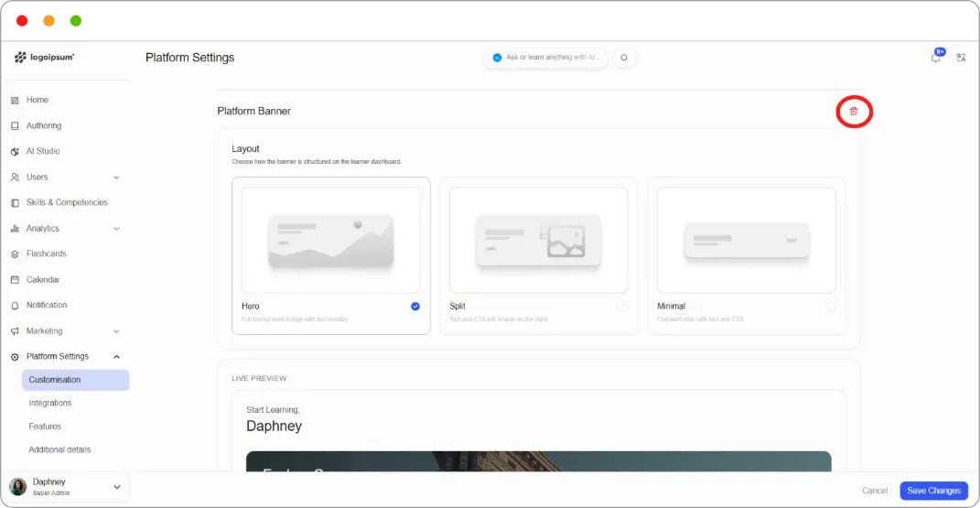
Task: Click the blue AI assistant icon
Action: (x=497, y=58)
